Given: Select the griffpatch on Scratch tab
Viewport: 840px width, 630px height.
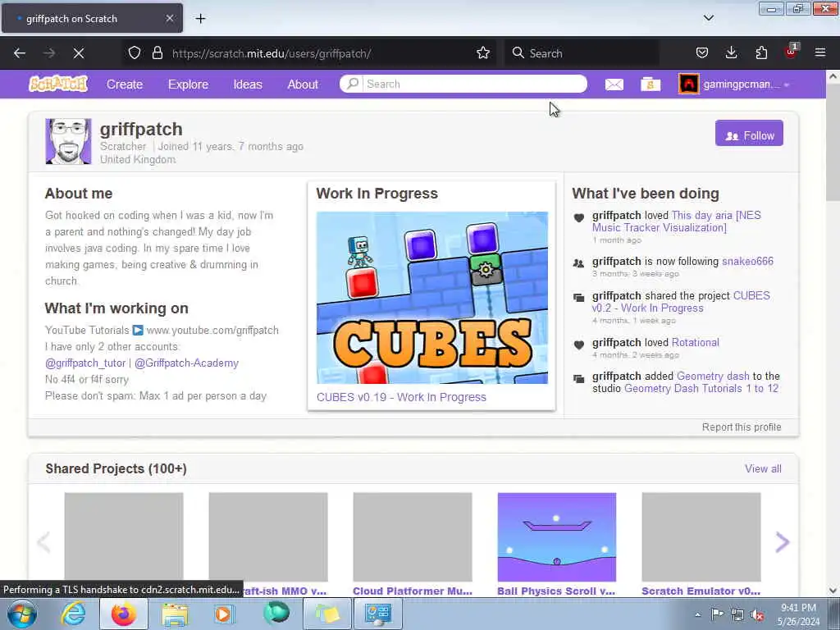Looking at the screenshot, I should [x=92, y=18].
